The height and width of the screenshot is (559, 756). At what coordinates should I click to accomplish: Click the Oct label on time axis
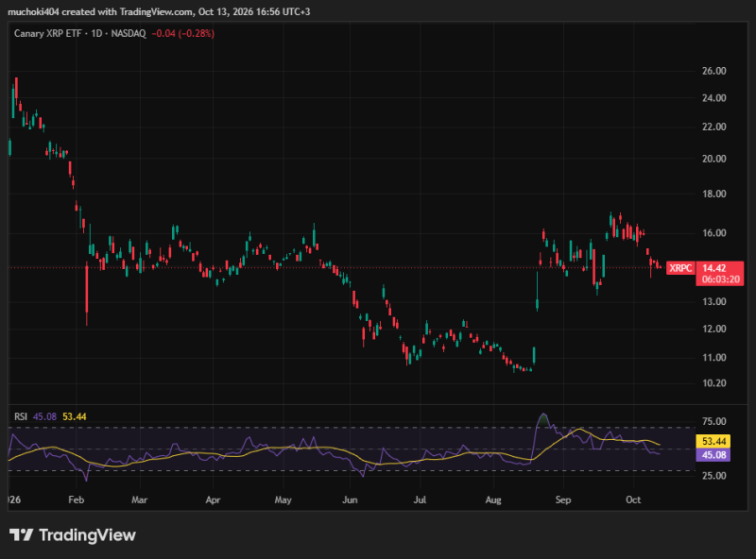coord(633,500)
